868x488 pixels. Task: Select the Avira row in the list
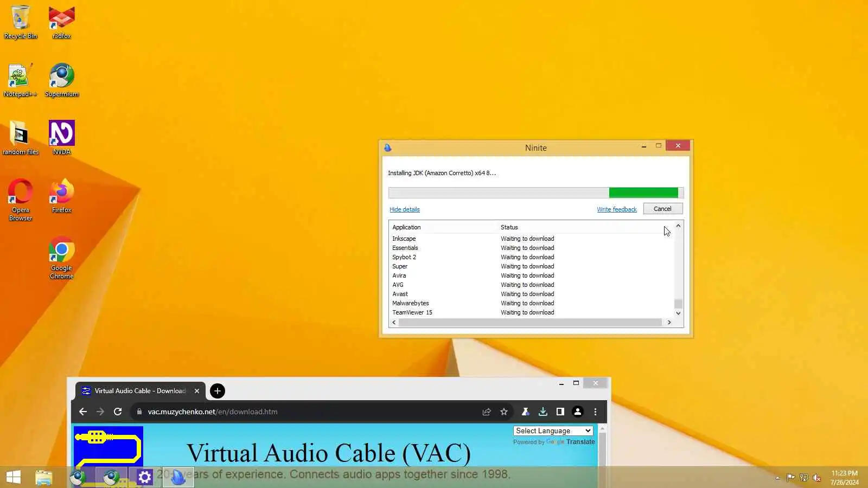tap(532, 275)
